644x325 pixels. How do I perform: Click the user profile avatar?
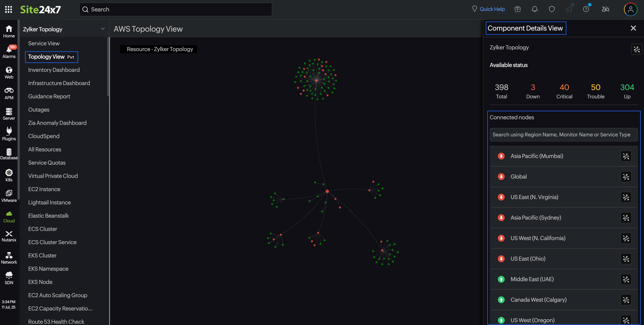pos(630,9)
